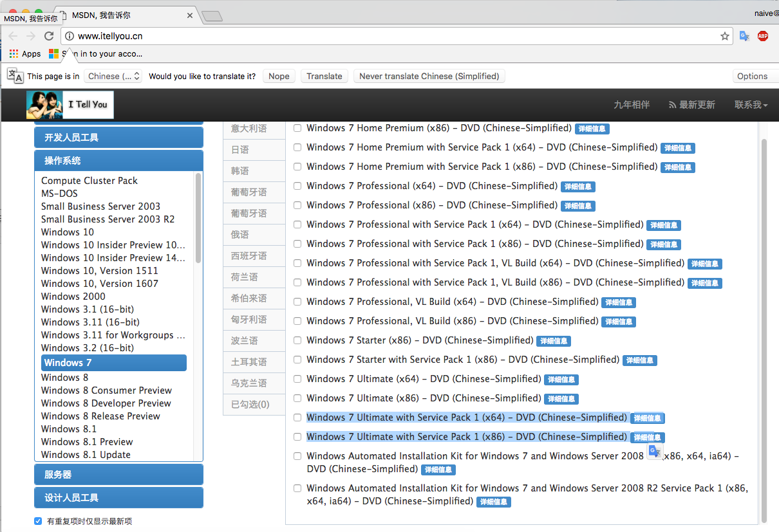Open the Google Translate extension icon

(x=744, y=36)
